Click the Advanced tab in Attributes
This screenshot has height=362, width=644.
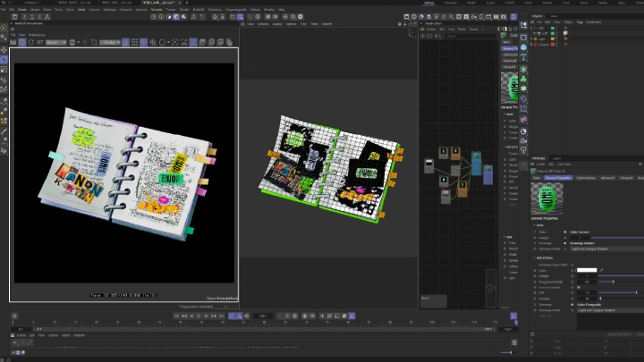tap(607, 177)
